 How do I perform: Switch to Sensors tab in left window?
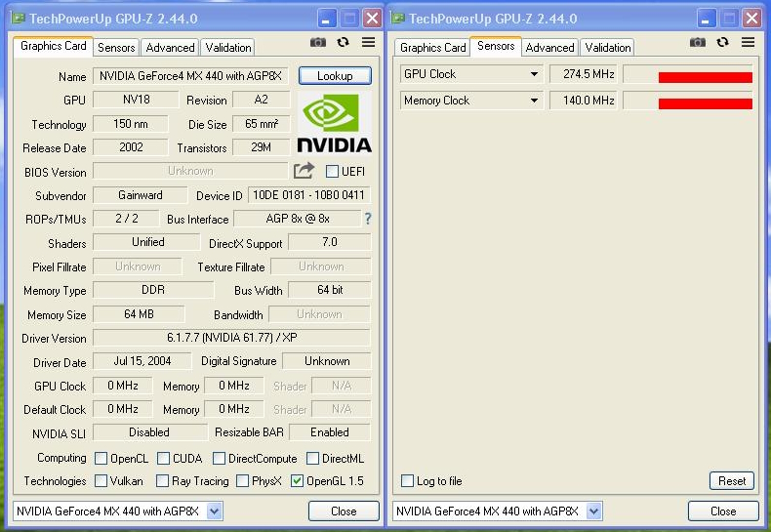click(x=116, y=48)
